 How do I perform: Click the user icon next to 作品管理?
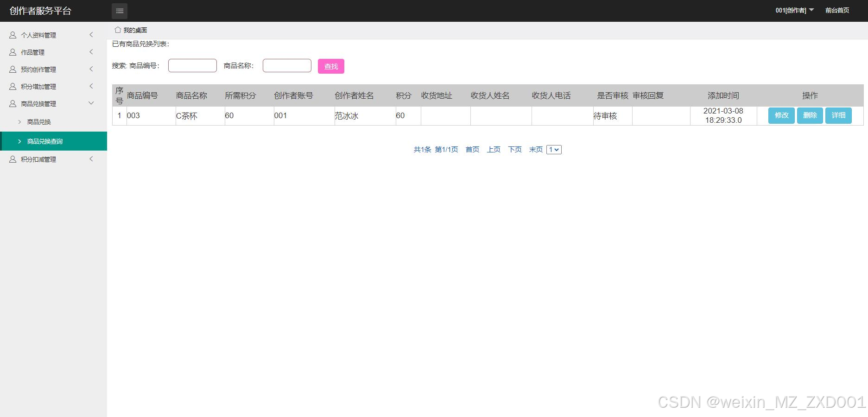click(13, 52)
